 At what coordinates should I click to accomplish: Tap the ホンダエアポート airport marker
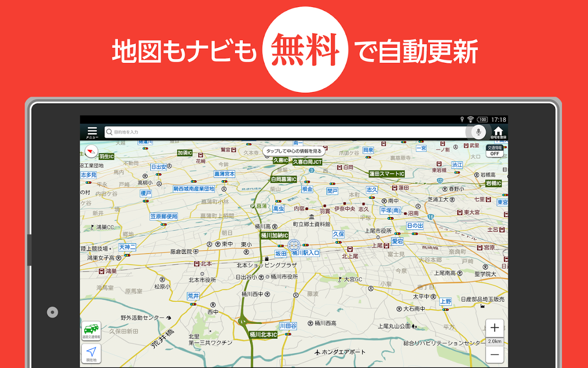[340, 352]
